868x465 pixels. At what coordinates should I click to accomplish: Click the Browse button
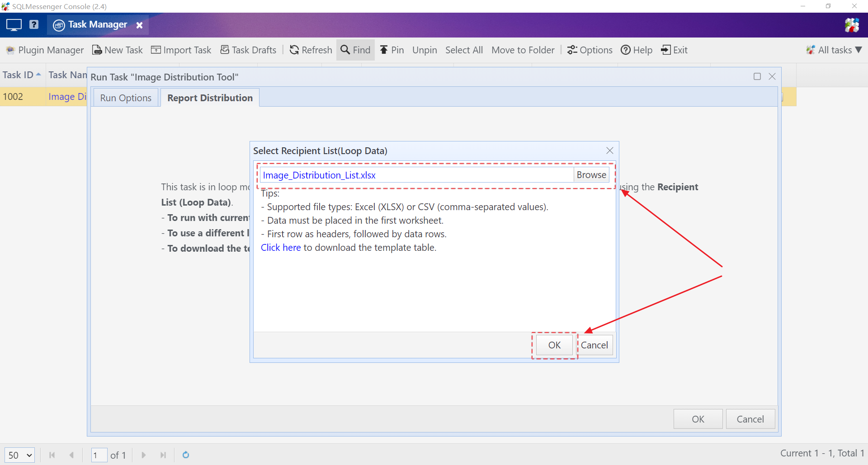tap(591, 175)
